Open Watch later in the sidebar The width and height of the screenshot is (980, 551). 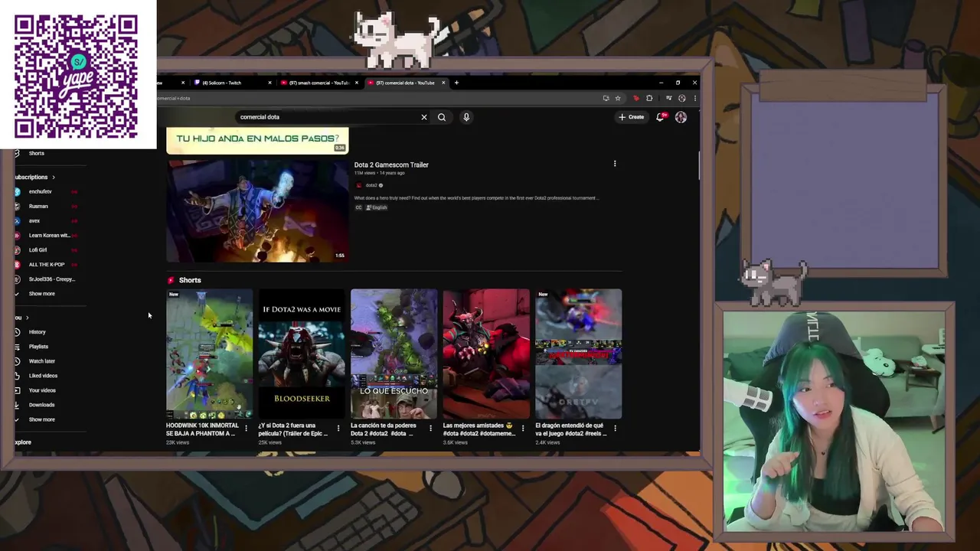tap(41, 361)
